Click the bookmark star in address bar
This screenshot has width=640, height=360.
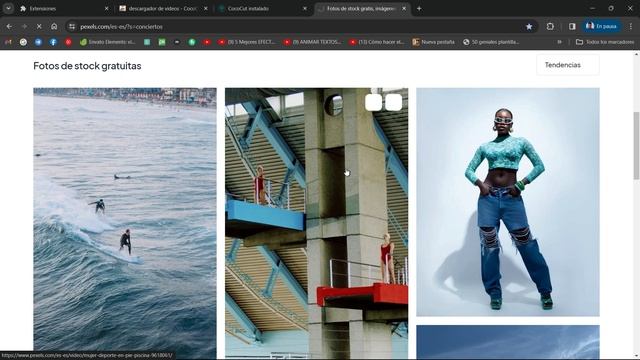(x=529, y=27)
